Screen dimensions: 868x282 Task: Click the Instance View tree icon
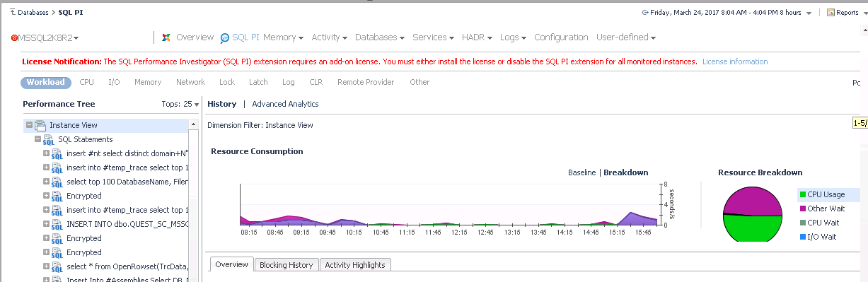[x=41, y=125]
